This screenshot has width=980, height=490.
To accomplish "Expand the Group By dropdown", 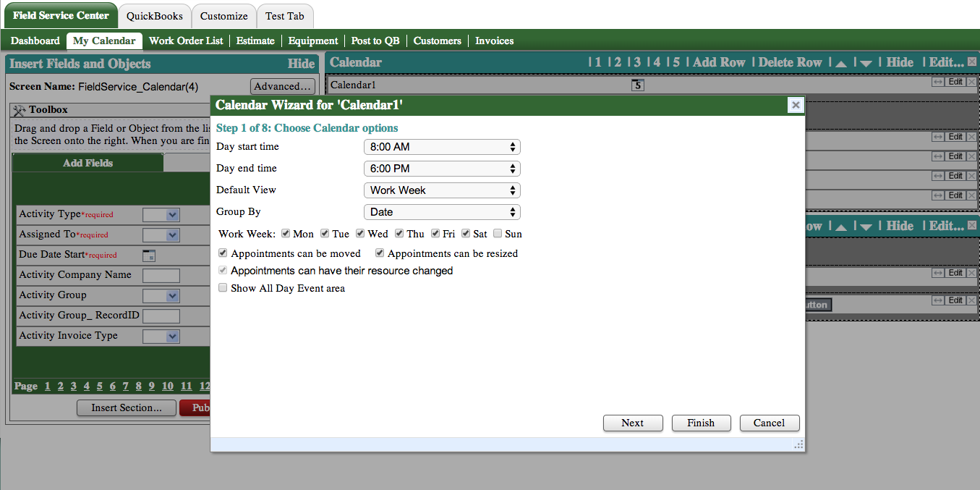I will click(441, 212).
